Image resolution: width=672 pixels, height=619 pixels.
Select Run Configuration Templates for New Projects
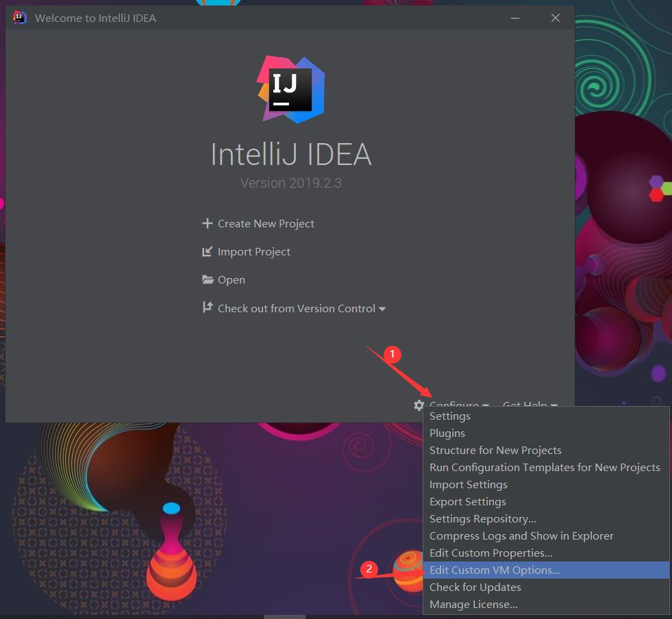(546, 468)
